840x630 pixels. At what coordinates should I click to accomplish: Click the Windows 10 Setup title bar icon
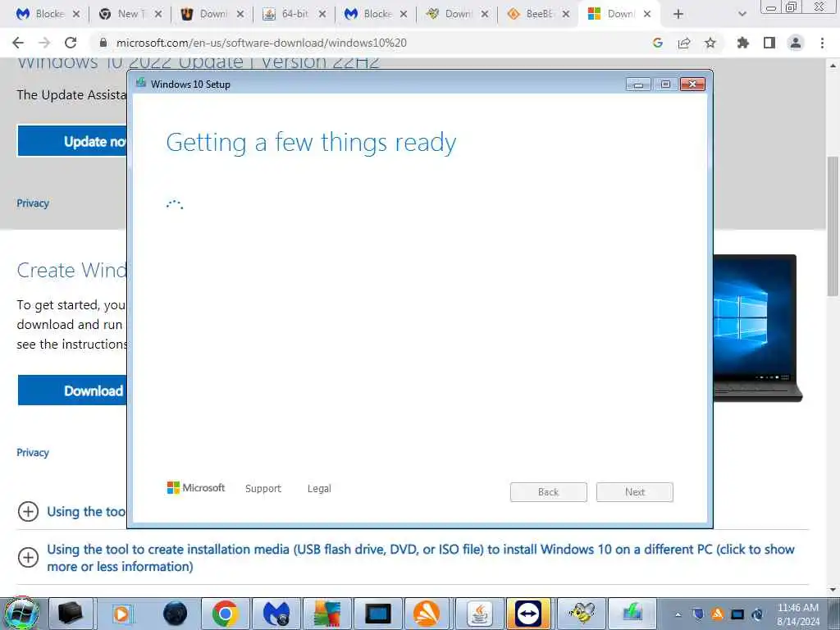pyautogui.click(x=141, y=83)
